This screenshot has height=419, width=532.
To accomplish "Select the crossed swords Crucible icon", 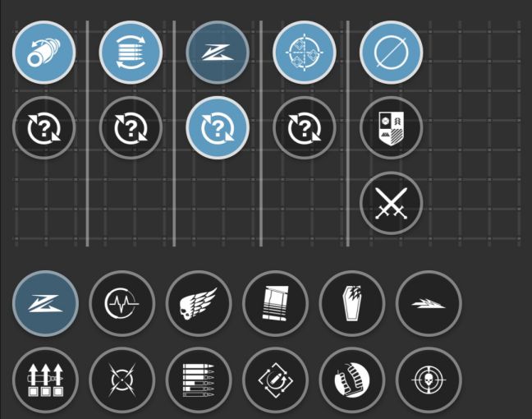I will tap(391, 203).
